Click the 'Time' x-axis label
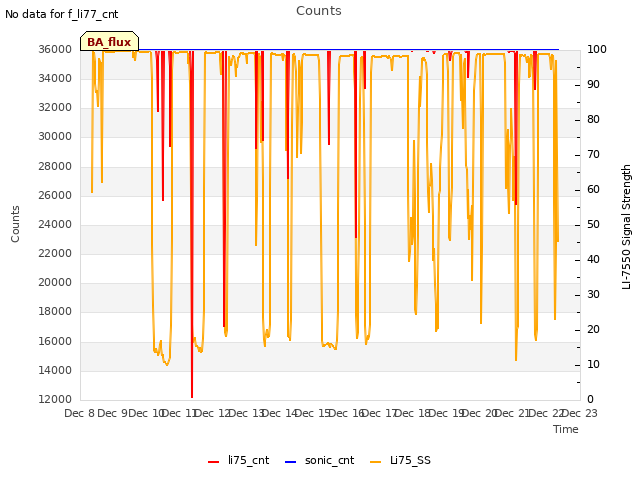The width and height of the screenshot is (640, 480). tap(566, 429)
